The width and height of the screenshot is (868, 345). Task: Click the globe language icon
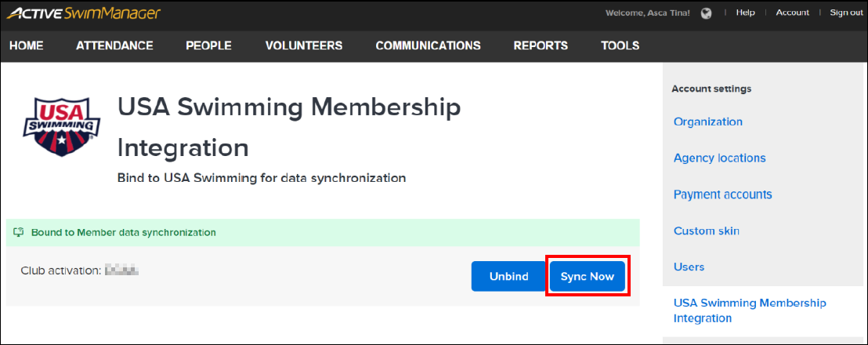(706, 13)
